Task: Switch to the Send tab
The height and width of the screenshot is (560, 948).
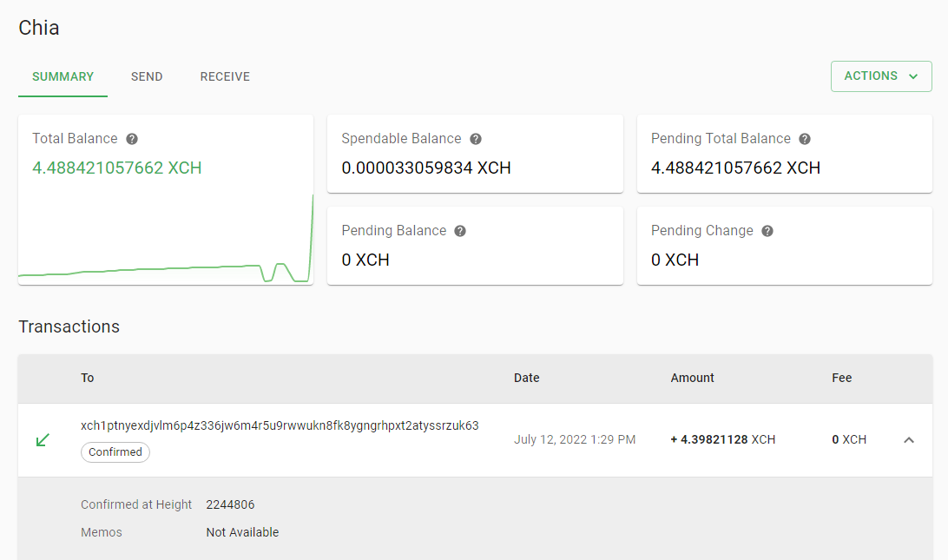Action: pos(147,76)
